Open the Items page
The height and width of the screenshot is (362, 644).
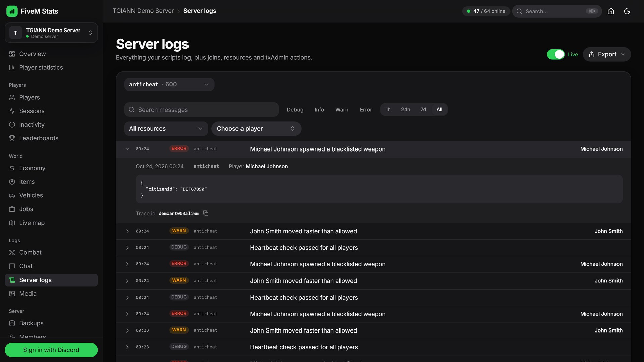click(51, 182)
